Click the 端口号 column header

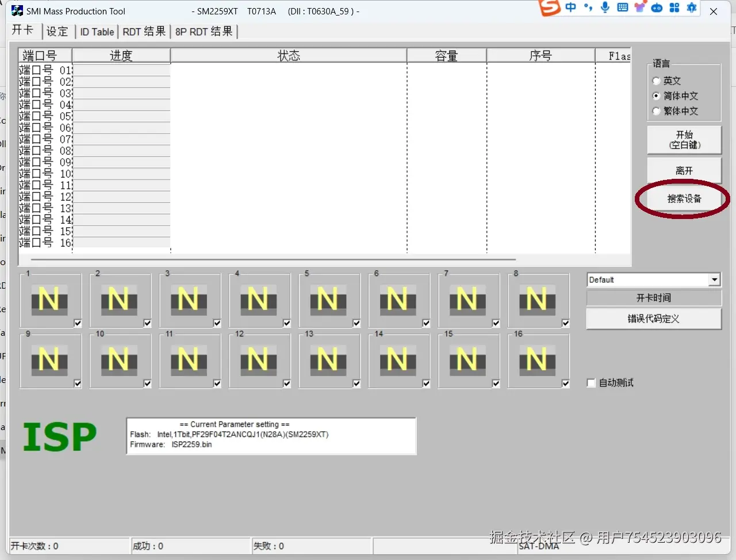click(x=45, y=55)
